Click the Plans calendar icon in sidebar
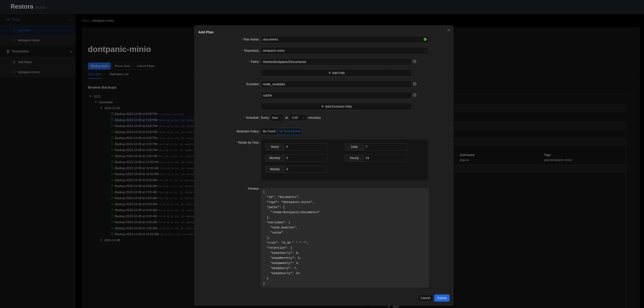 [x=8, y=19]
